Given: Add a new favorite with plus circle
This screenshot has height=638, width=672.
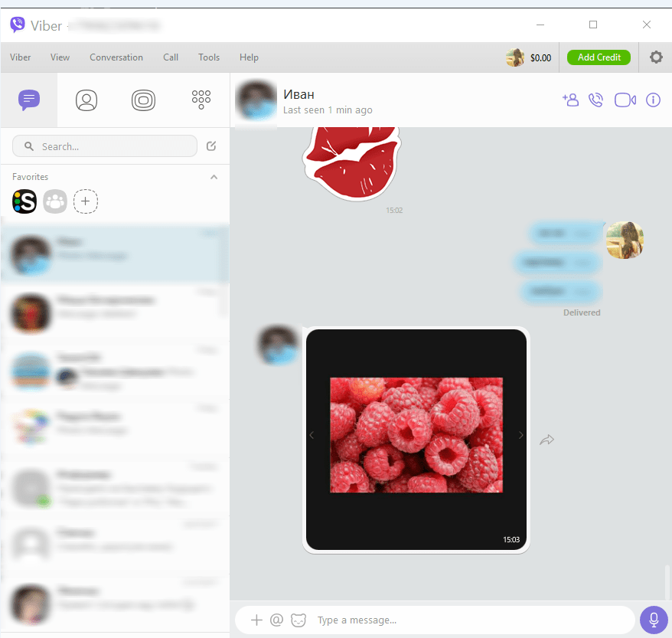Looking at the screenshot, I should point(86,202).
